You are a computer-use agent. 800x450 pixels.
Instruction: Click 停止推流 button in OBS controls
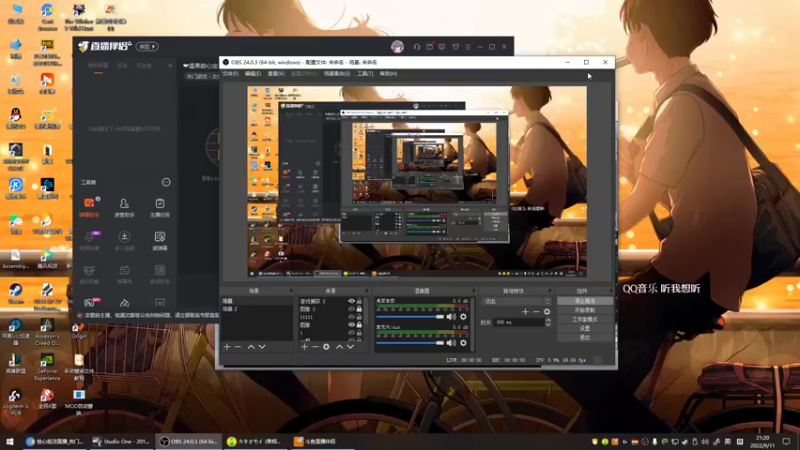pos(585,301)
